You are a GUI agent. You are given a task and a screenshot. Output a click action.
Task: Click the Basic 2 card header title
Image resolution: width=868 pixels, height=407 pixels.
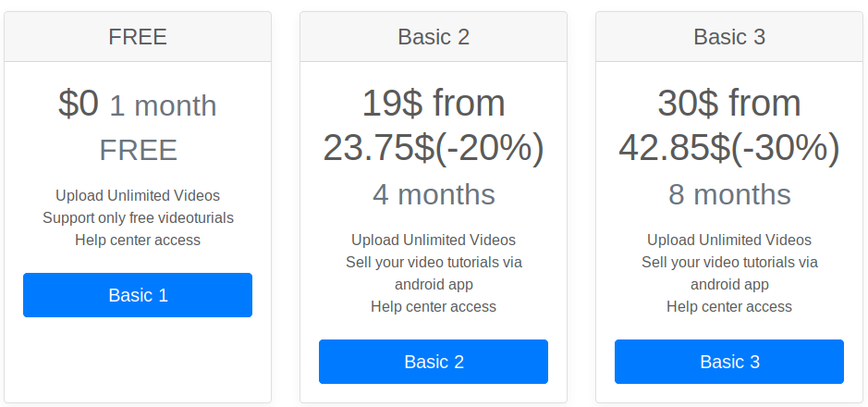point(434,37)
